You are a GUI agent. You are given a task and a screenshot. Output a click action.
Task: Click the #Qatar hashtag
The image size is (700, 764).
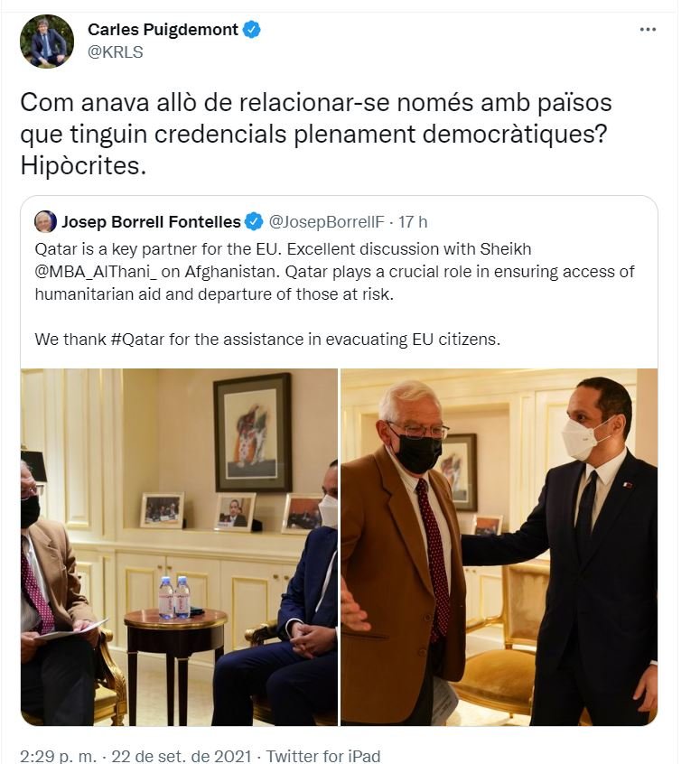click(x=137, y=340)
